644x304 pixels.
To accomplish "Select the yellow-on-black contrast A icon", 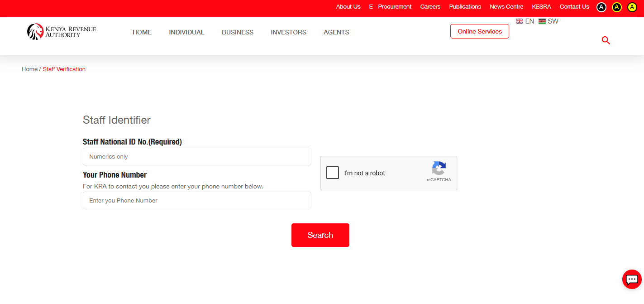I will tap(616, 7).
